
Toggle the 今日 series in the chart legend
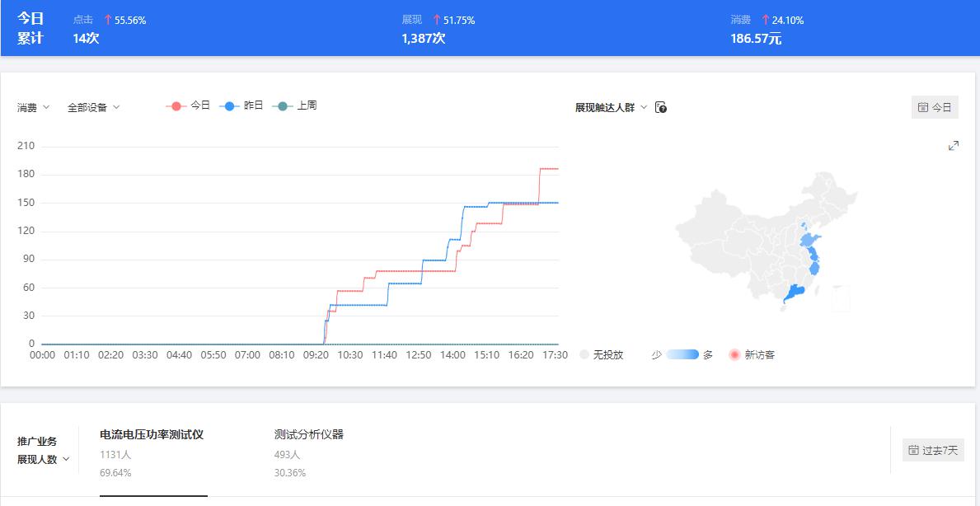[x=189, y=106]
